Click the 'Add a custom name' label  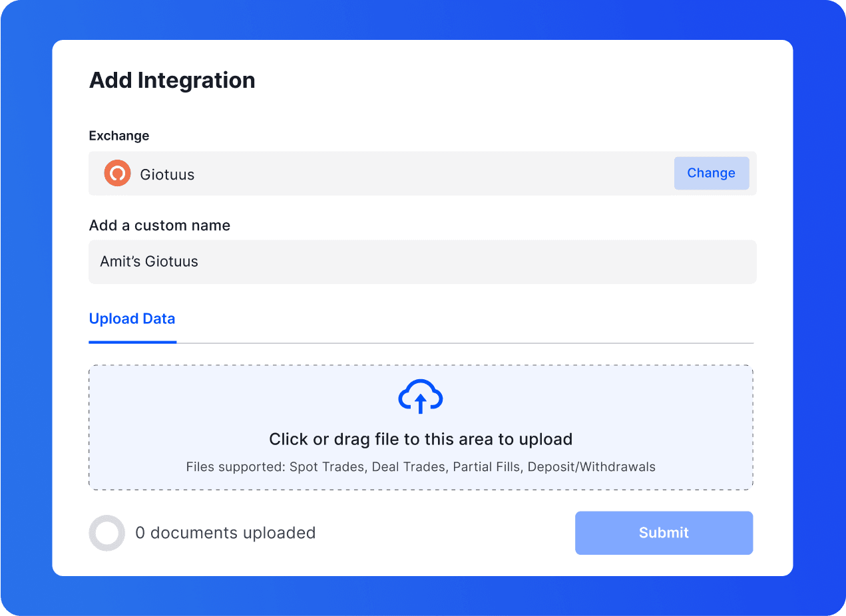(x=160, y=226)
